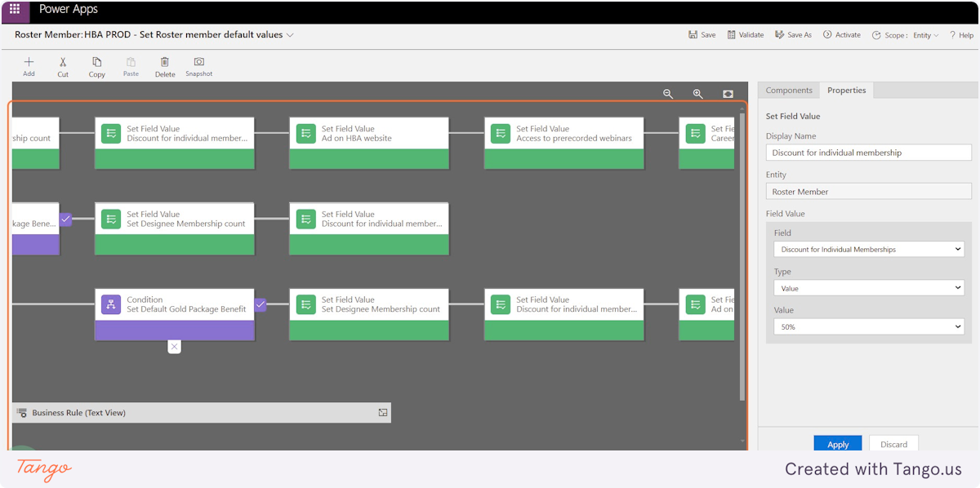Screen dimensions: 980x488
Task: Activate the business rule
Action: pyautogui.click(x=841, y=35)
